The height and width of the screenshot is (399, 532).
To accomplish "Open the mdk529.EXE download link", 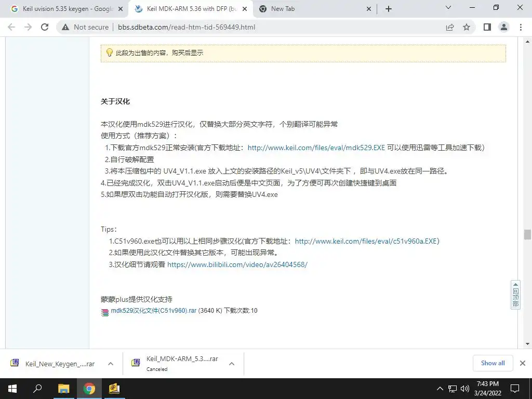I will [316, 148].
